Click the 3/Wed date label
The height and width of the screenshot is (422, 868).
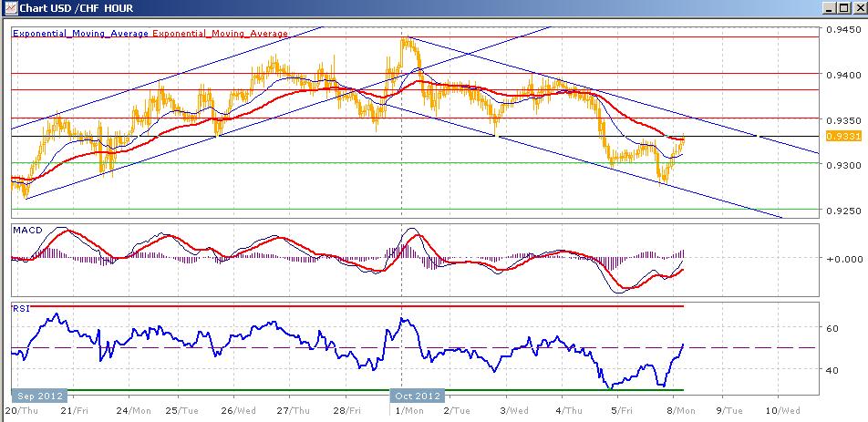coord(513,410)
